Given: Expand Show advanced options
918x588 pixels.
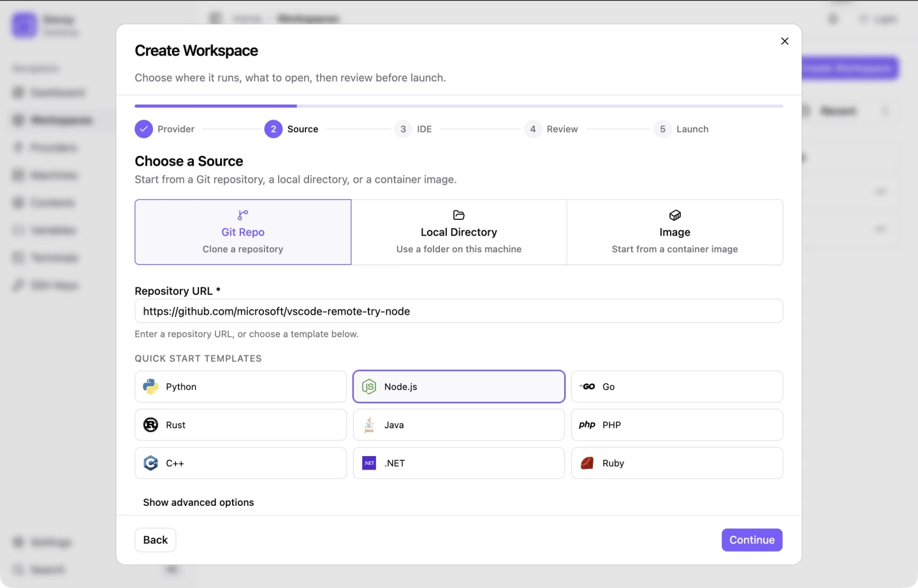Looking at the screenshot, I should [198, 502].
